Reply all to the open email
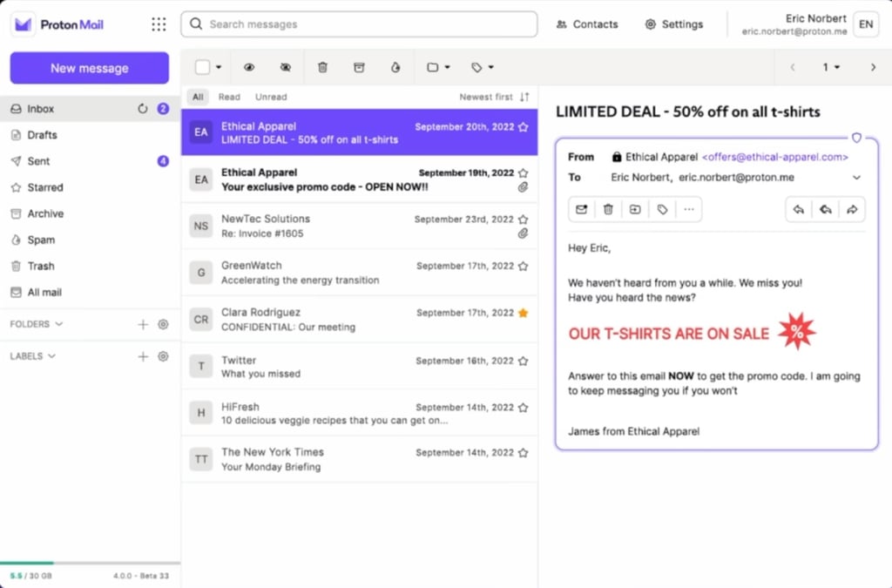892x588 pixels. (x=825, y=209)
